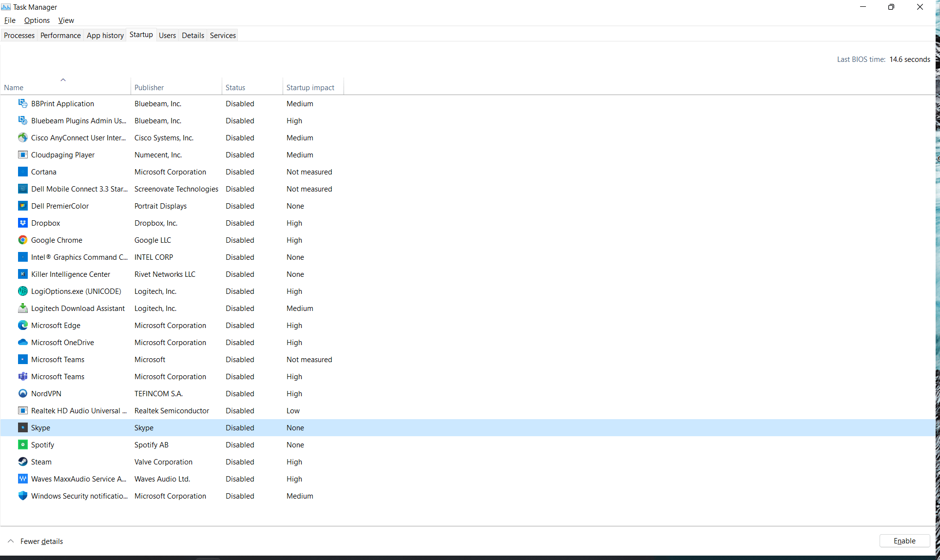Click the Steam icon
Viewport: 940px width, 560px height.
click(x=22, y=462)
